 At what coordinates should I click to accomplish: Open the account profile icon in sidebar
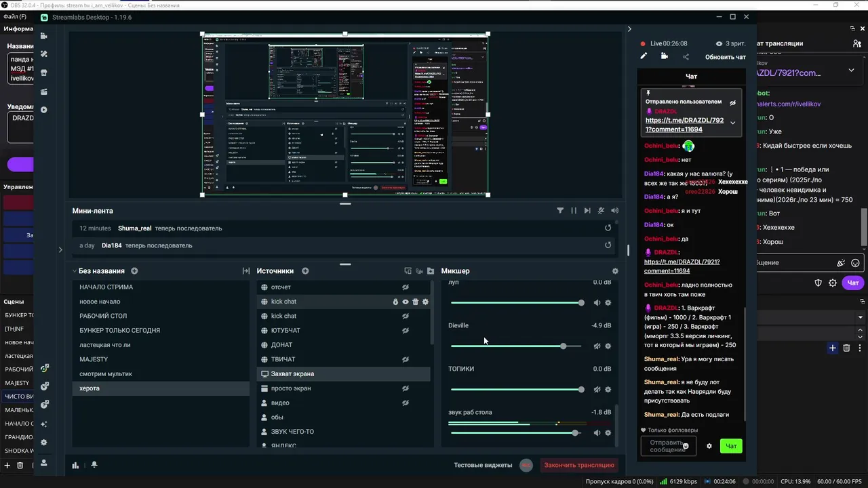click(44, 462)
